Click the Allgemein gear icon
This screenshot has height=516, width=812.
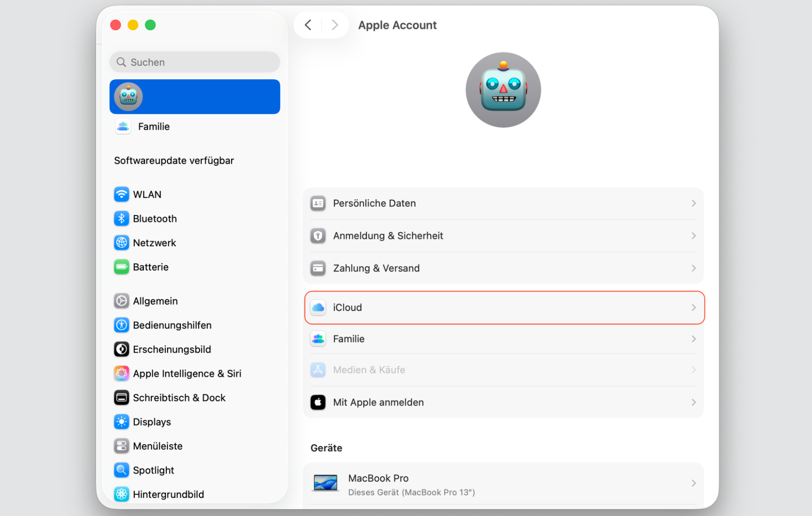(x=121, y=301)
